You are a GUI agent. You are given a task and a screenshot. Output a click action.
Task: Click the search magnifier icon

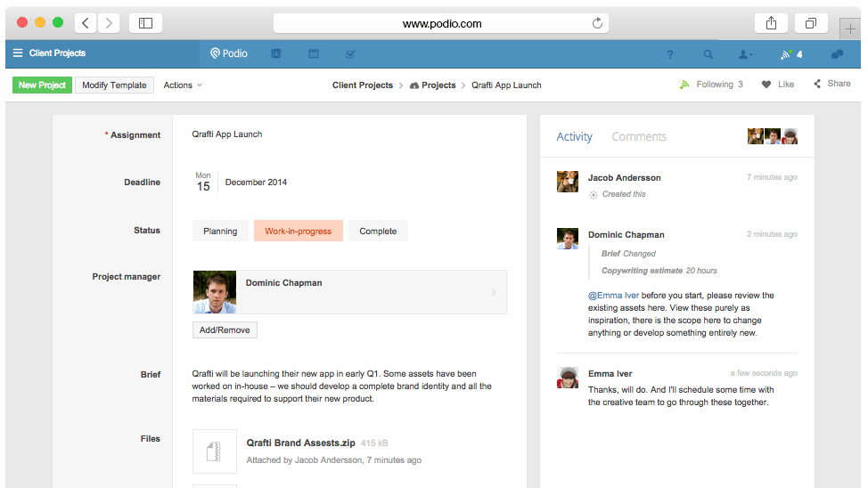coord(708,54)
